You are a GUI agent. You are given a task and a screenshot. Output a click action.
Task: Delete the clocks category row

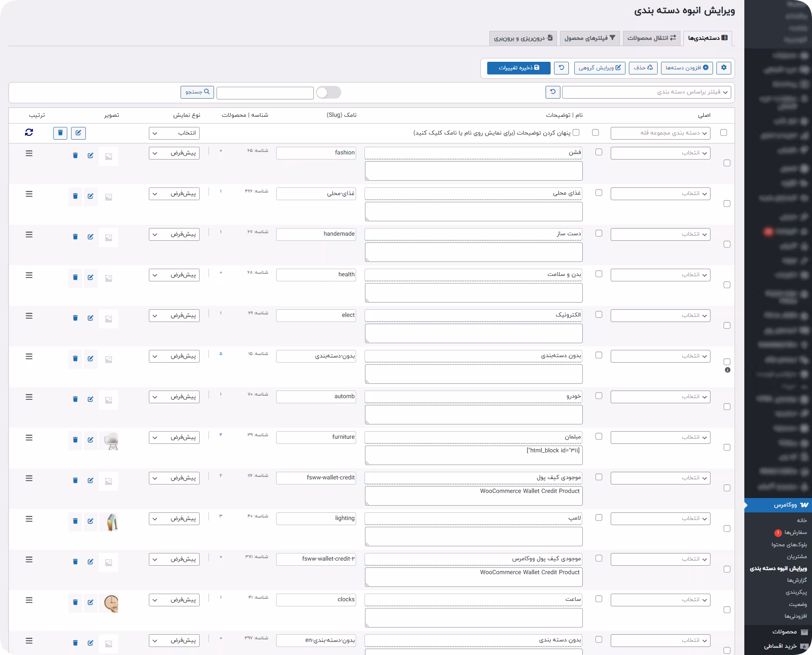pos(75,603)
